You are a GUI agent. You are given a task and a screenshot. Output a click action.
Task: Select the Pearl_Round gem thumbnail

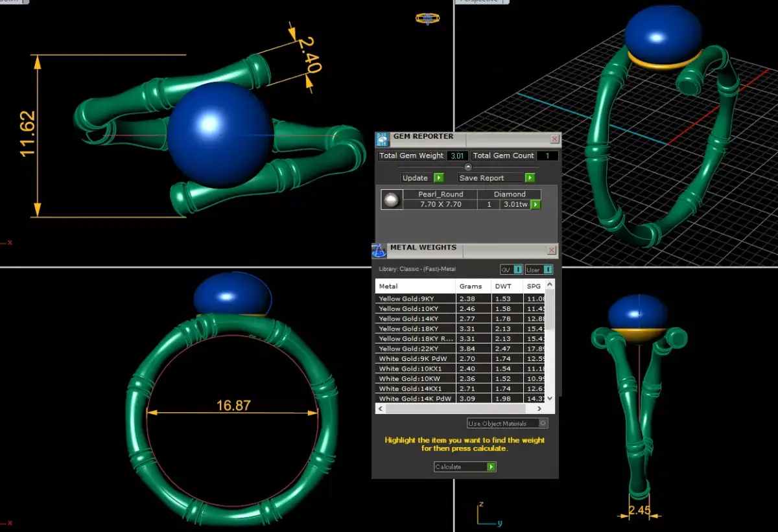coord(390,200)
